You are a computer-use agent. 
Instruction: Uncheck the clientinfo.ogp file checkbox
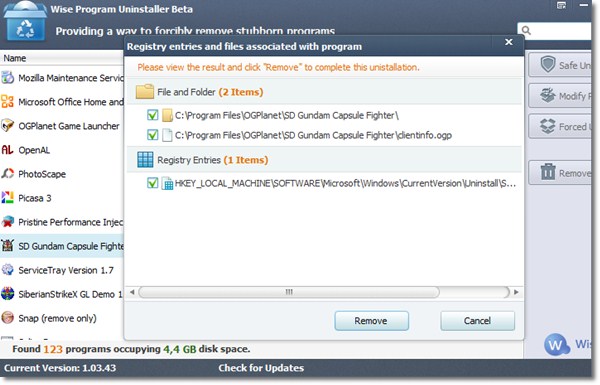(153, 135)
